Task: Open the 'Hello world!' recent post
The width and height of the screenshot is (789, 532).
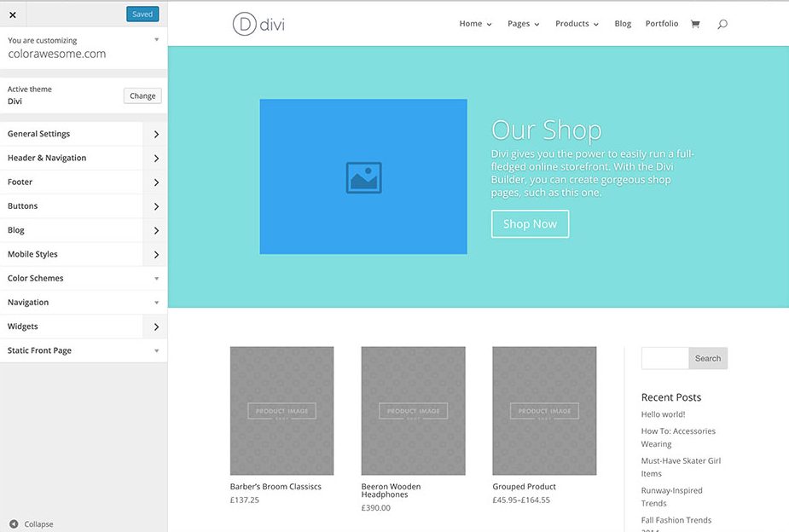Action: [663, 414]
